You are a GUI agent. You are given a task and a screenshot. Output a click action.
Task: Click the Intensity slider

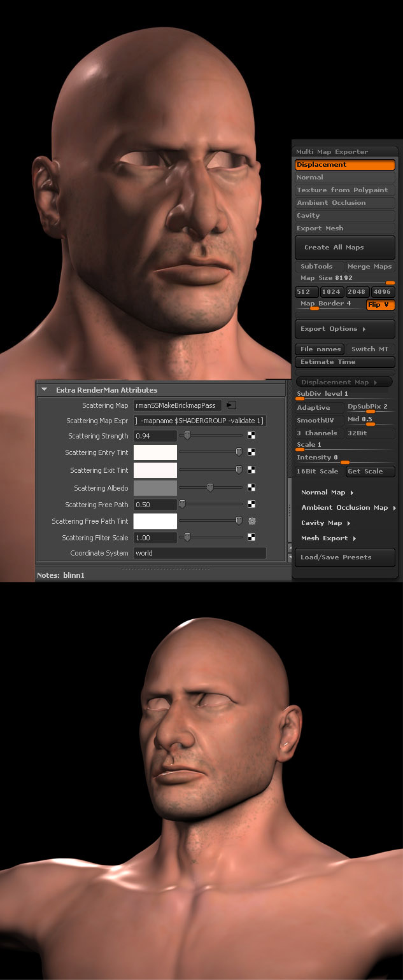pos(344,458)
